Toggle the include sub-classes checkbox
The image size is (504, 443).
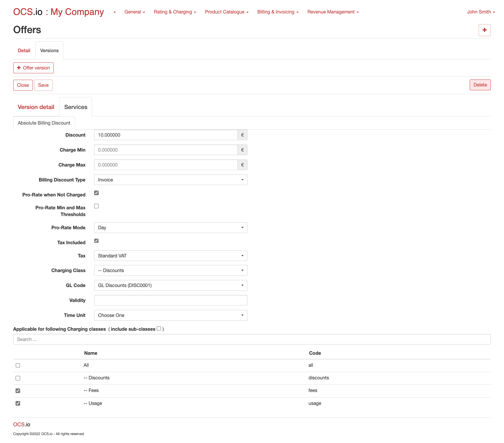point(159,328)
